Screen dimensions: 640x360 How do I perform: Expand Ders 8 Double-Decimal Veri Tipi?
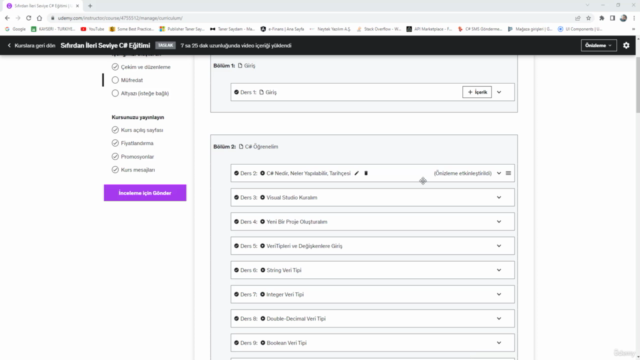pos(499,319)
